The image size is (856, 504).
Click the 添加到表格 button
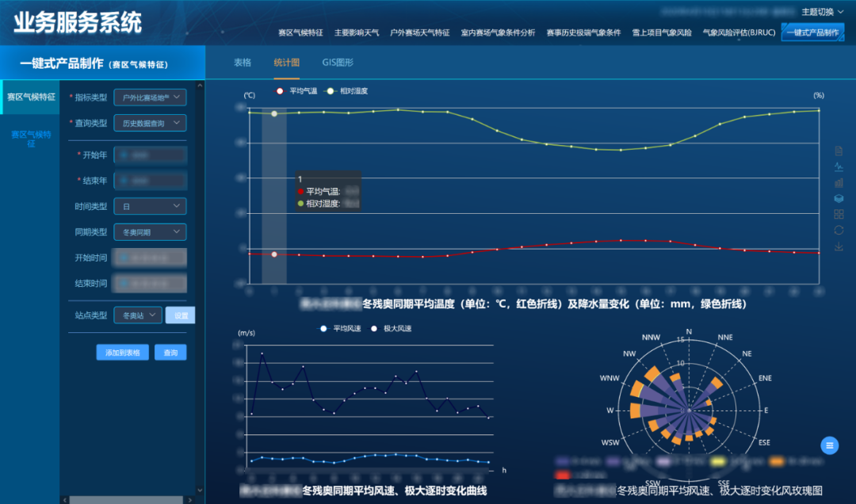[124, 352]
